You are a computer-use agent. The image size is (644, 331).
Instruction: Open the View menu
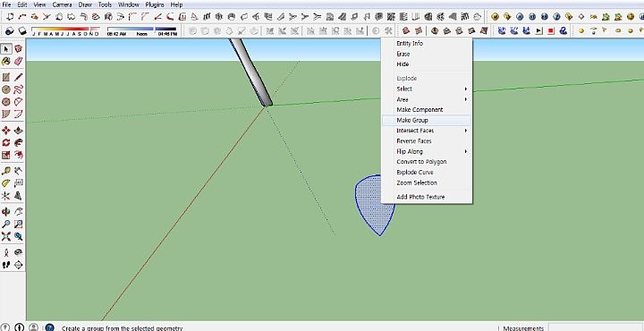click(x=39, y=4)
